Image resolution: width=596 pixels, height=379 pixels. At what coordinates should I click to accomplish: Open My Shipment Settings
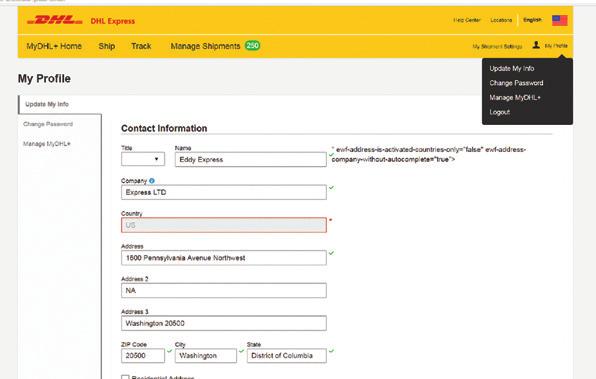pyautogui.click(x=497, y=46)
